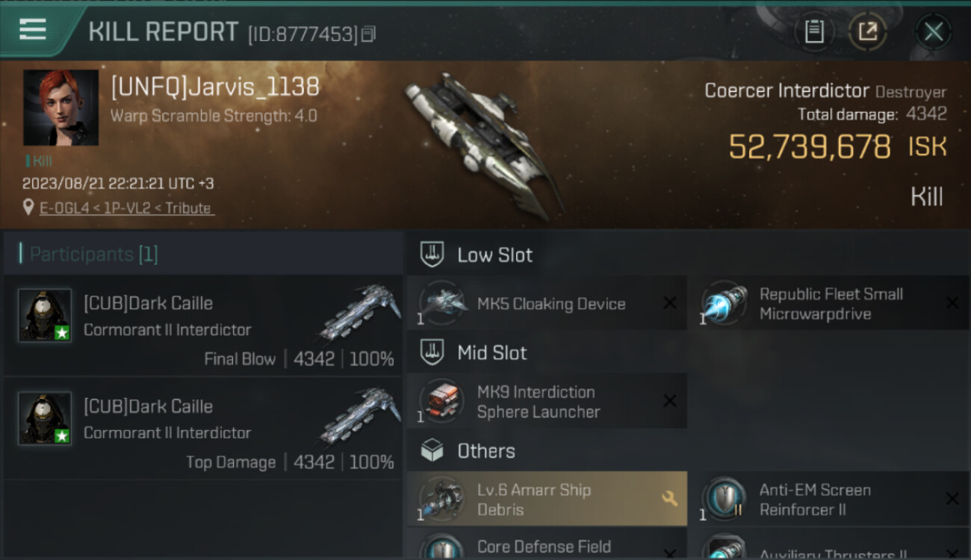Viewport: 971px width, 560px height.
Task: Select the MK5 Cloaking Device icon
Action: [442, 303]
